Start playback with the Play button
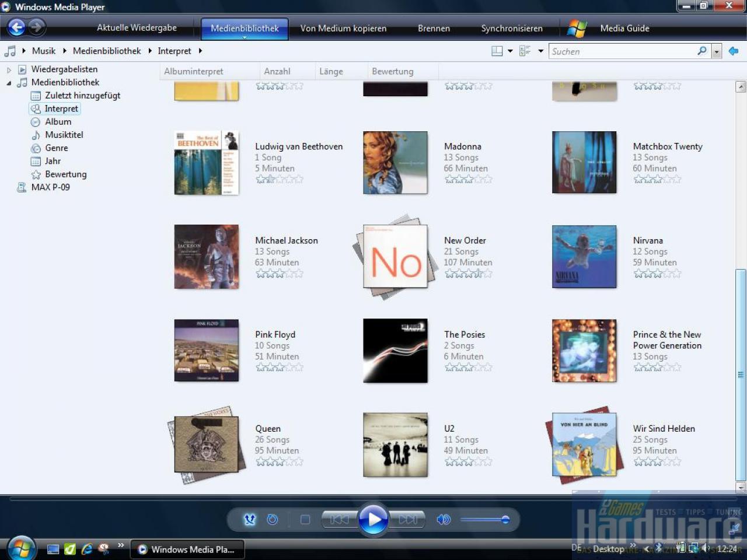The width and height of the screenshot is (747, 560). pos(373,519)
